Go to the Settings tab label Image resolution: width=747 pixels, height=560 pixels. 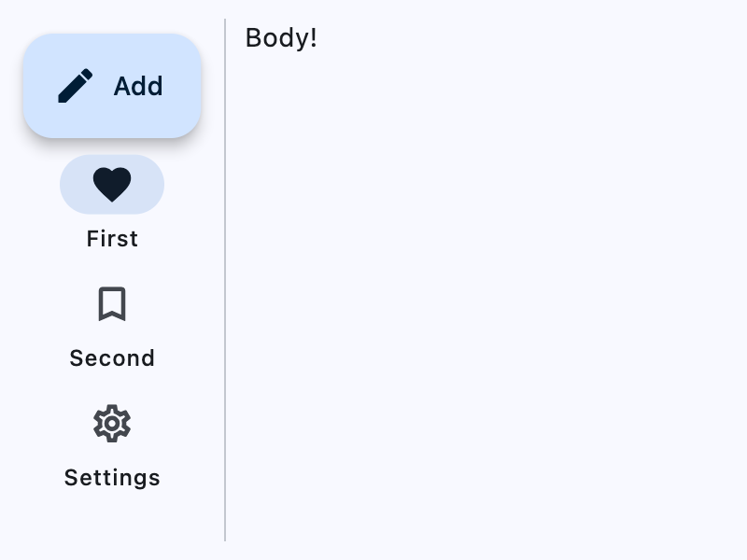click(x=112, y=478)
